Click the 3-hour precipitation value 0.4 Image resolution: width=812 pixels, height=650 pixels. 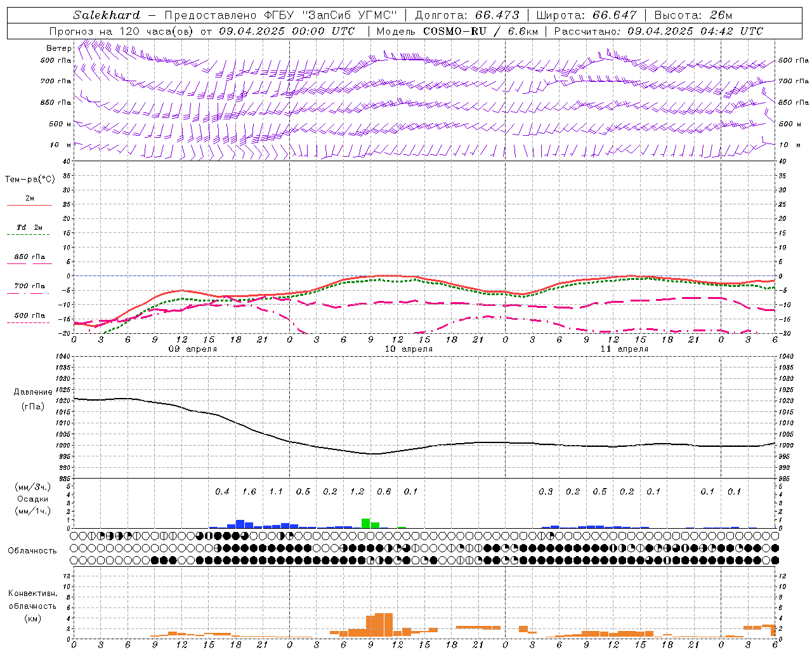coord(222,491)
